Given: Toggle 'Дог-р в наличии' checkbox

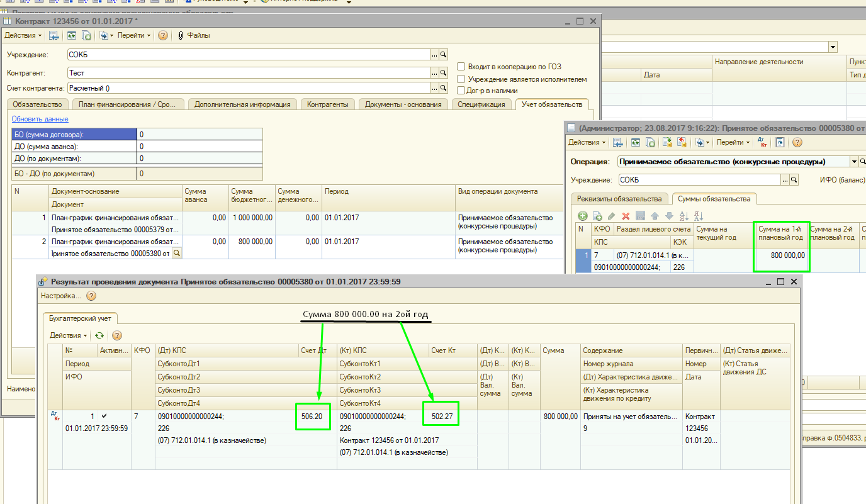Looking at the screenshot, I should [x=461, y=91].
